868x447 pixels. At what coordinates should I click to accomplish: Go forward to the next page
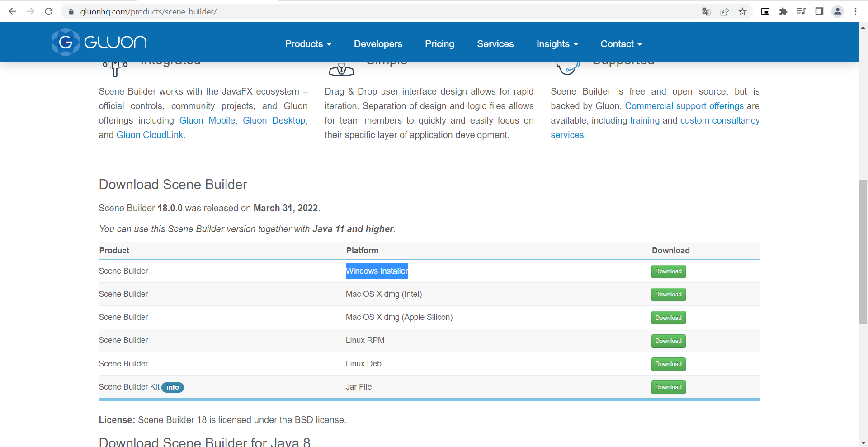(31, 11)
